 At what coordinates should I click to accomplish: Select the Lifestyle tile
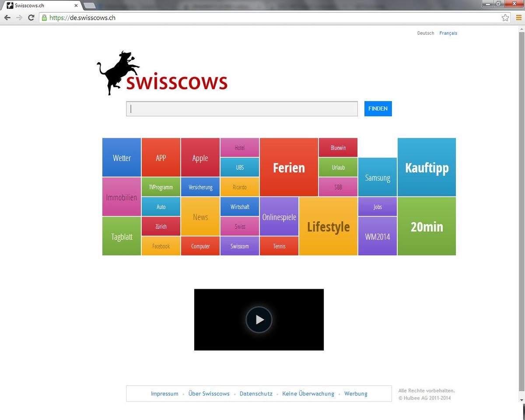(x=328, y=227)
